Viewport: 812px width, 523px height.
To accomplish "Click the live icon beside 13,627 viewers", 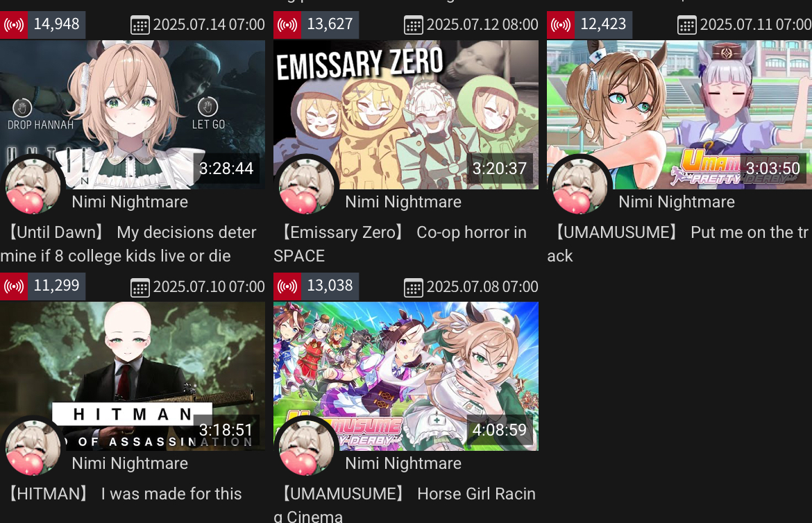I will tap(287, 25).
